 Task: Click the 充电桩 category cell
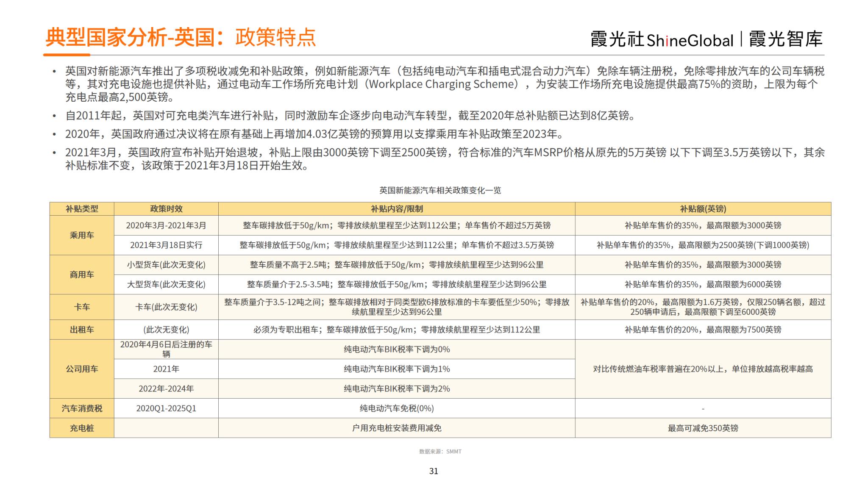(82, 428)
